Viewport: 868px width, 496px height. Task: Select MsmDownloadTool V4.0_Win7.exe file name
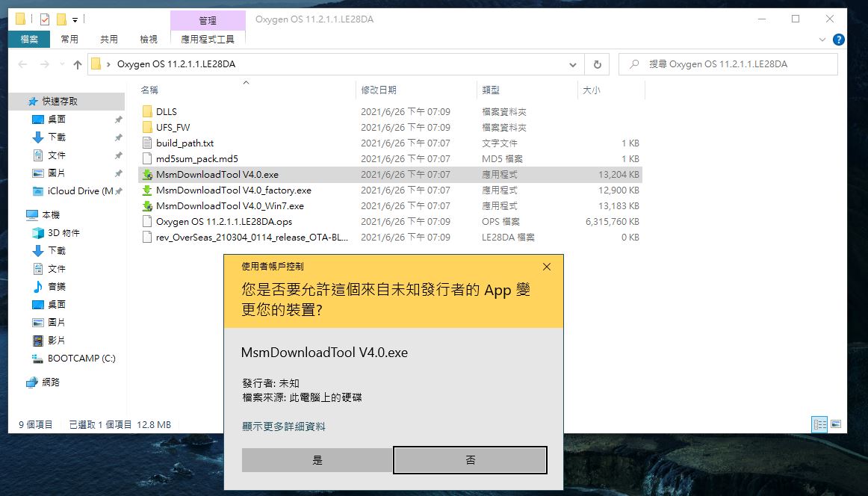tap(230, 205)
